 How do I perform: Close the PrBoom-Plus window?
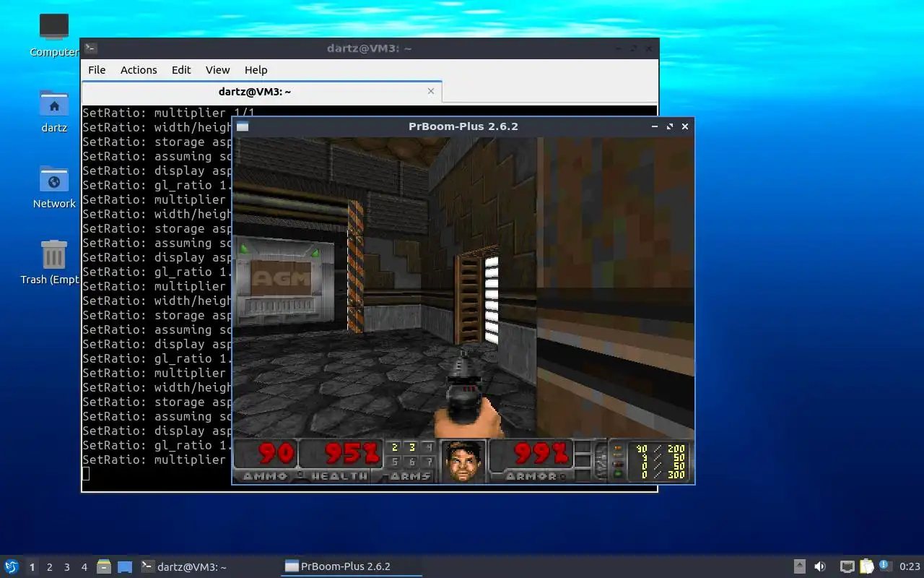click(685, 126)
